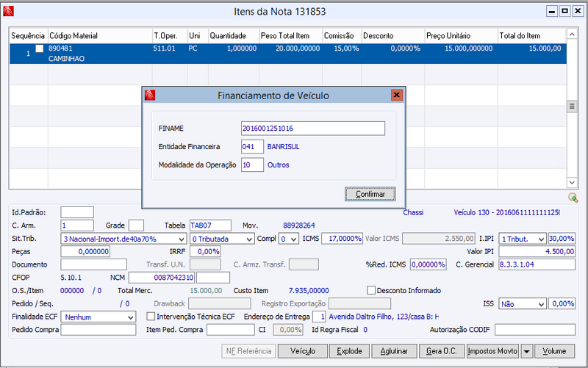Click the grid vertical scrollbar thumb

572,107
